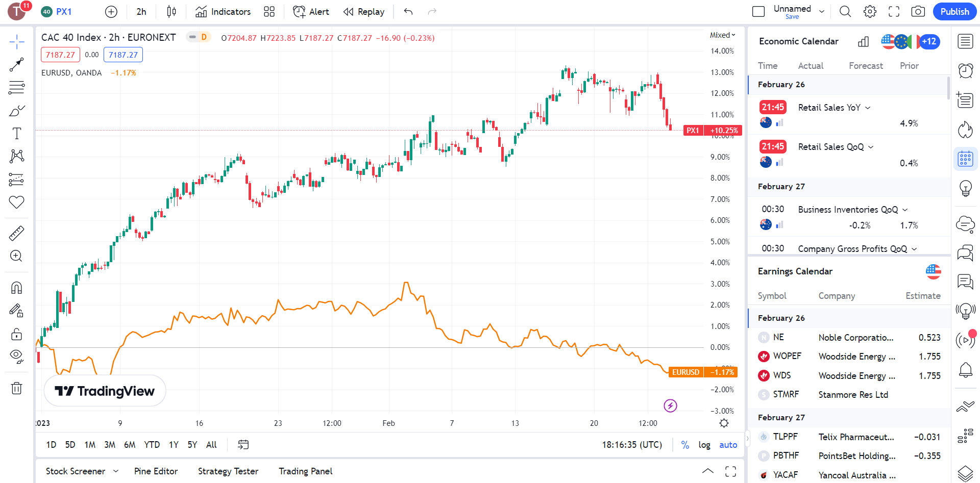The width and height of the screenshot is (980, 483).
Task: Select the crosshair cursor tool
Action: tap(17, 42)
